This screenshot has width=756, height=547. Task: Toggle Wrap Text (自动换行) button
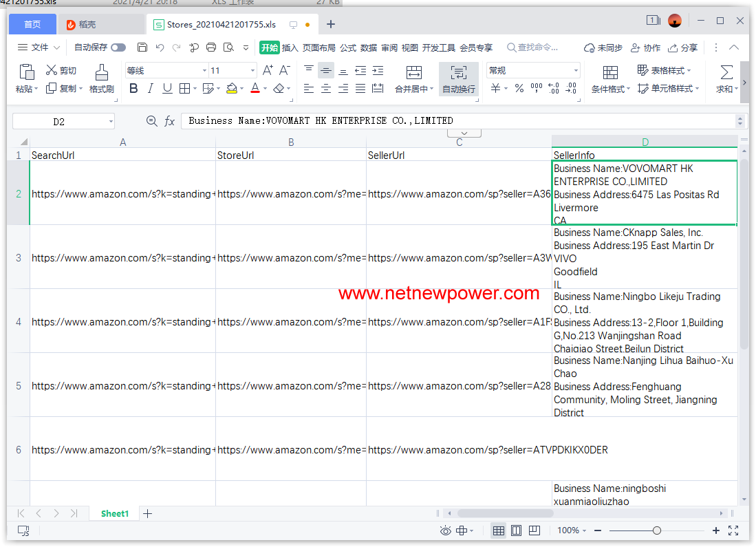tap(458, 73)
